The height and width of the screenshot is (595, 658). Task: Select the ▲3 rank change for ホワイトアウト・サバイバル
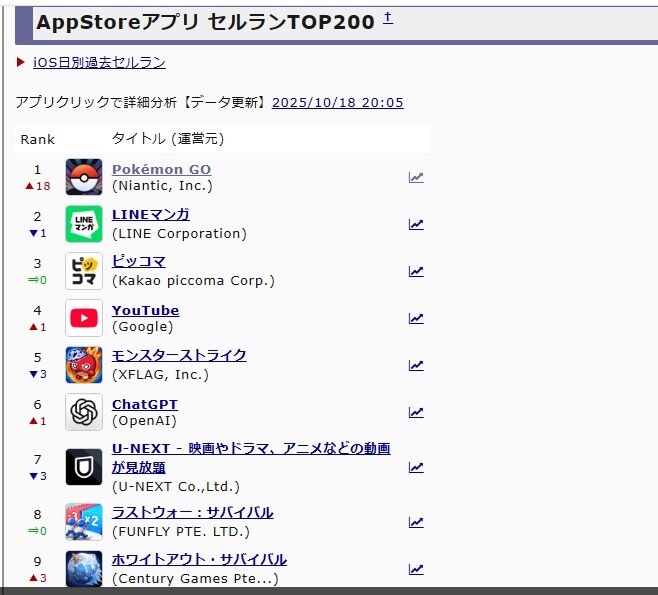[x=38, y=578]
